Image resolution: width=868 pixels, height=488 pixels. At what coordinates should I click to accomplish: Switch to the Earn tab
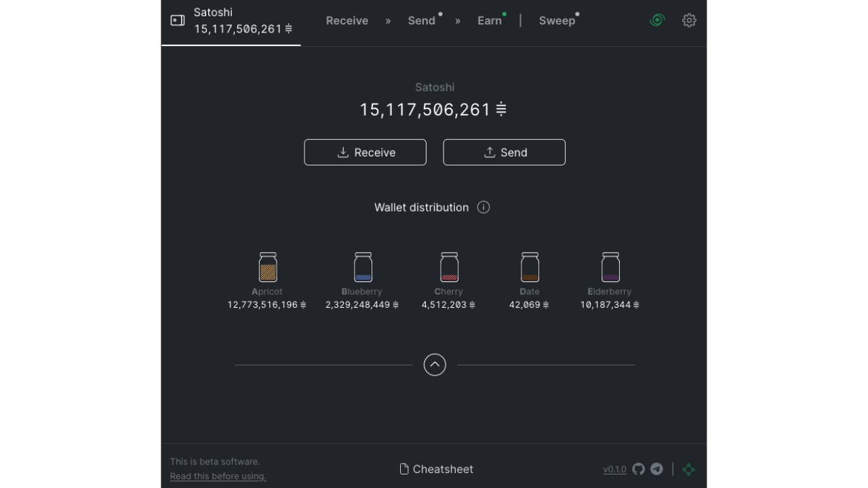490,20
